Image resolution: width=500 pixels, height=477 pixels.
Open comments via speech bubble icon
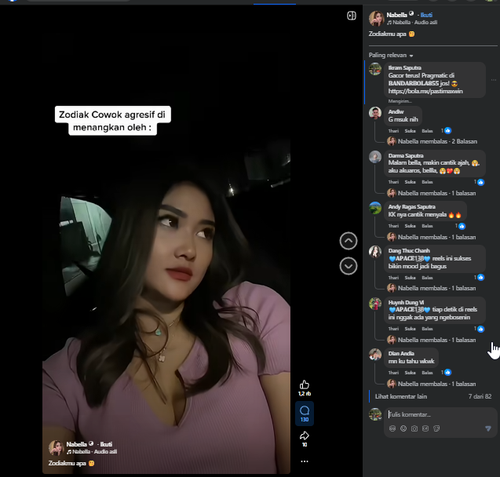(304, 411)
